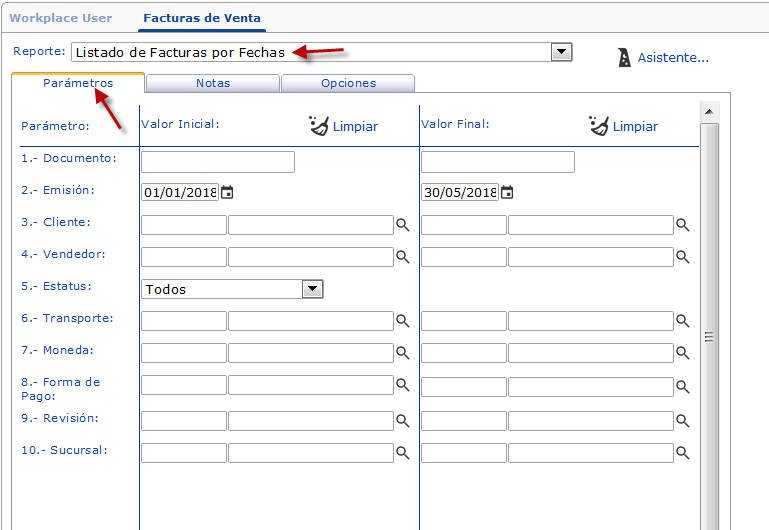The image size is (769, 530).
Task: Search final Forma de Pago with magnifier
Action: tap(683, 387)
